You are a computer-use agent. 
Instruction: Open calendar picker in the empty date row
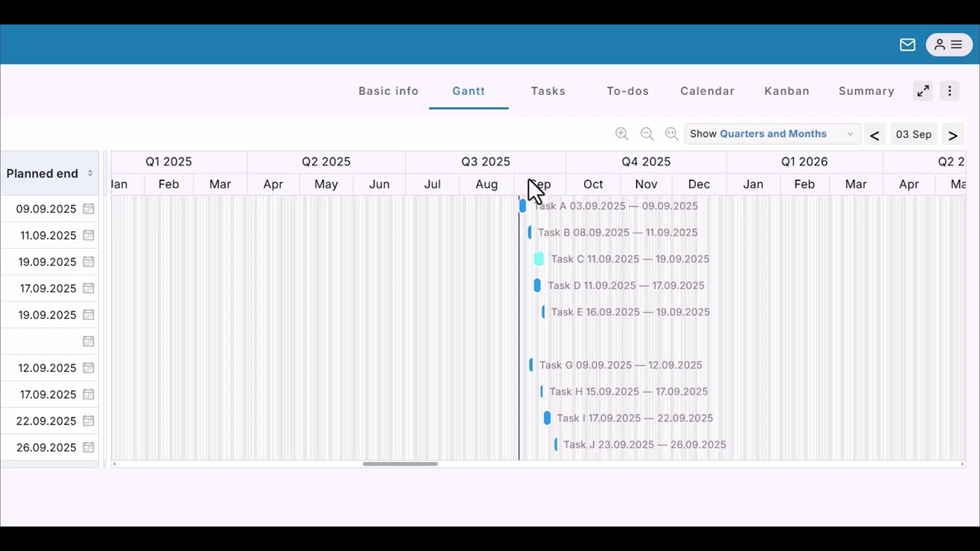89,341
